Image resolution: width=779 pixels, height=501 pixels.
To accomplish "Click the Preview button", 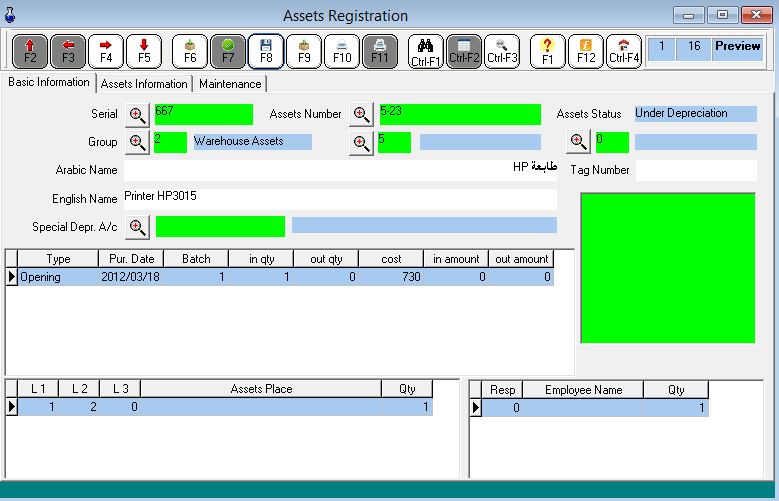I will pos(737,47).
